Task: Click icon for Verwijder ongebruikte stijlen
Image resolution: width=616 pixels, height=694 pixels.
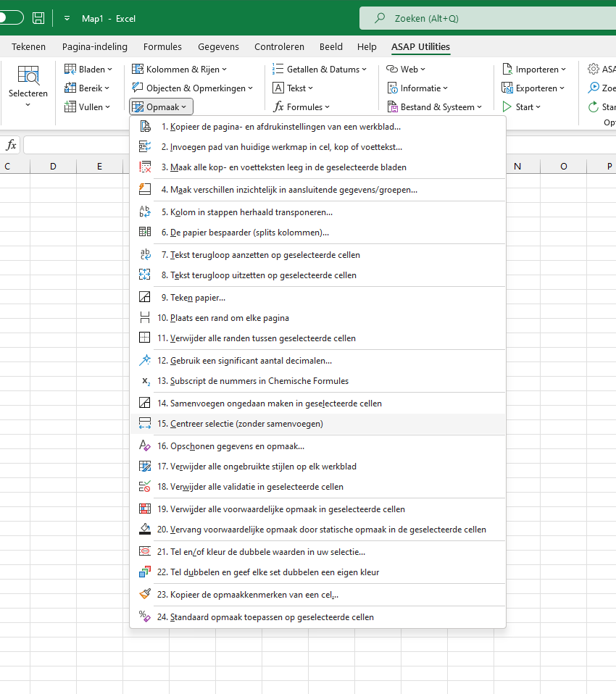Action: (145, 467)
